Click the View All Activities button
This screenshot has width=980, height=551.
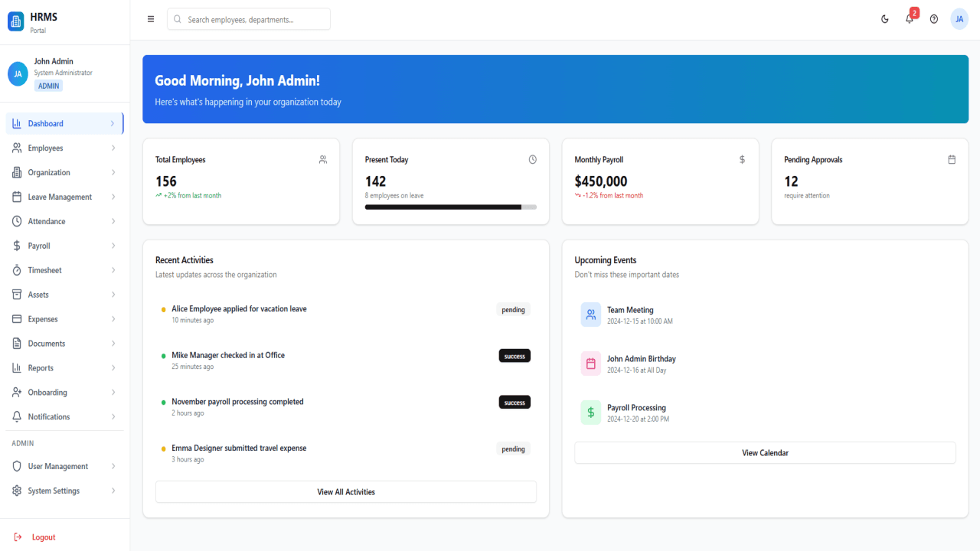point(346,492)
